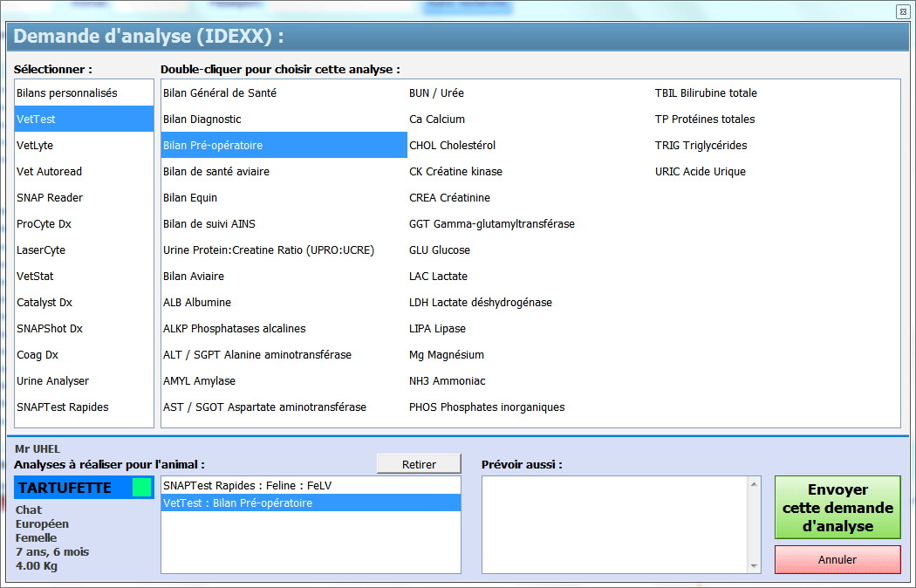Select URIC Acide Urique test
The height and width of the screenshot is (588, 916).
(701, 171)
